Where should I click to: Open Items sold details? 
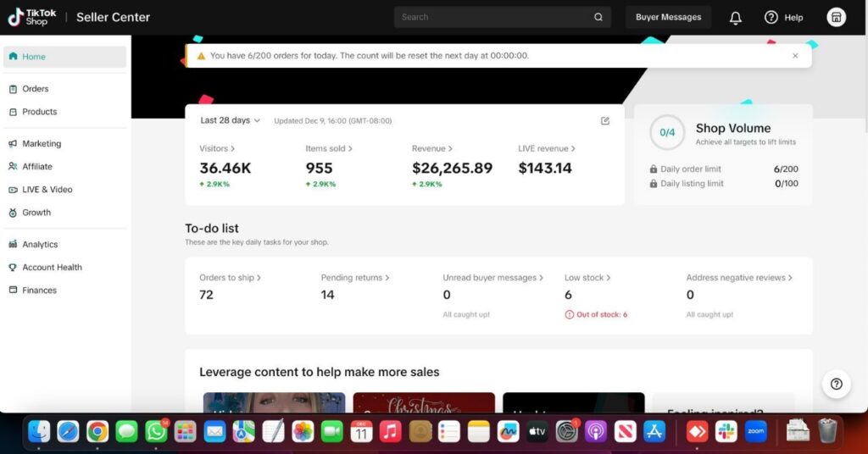click(329, 149)
